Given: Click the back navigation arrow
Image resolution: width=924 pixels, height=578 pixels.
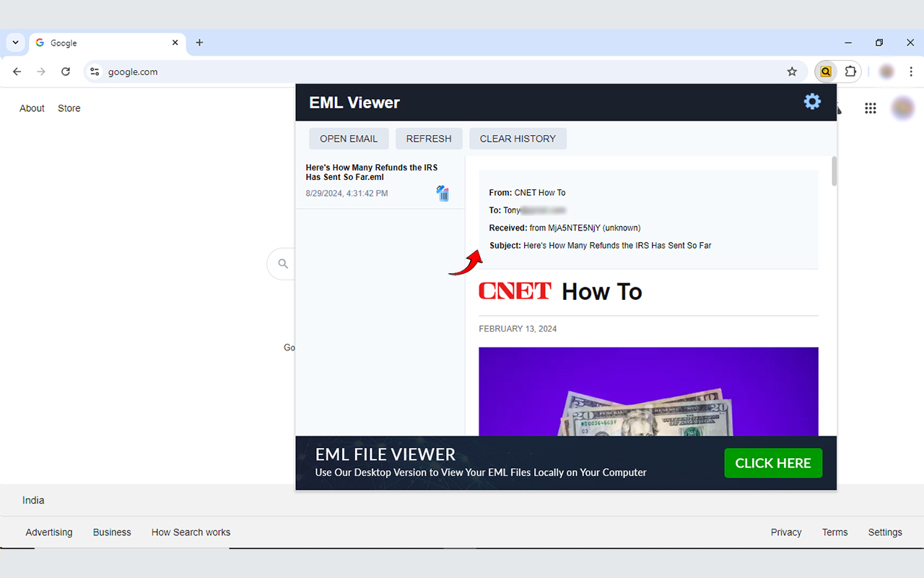Looking at the screenshot, I should click(17, 72).
